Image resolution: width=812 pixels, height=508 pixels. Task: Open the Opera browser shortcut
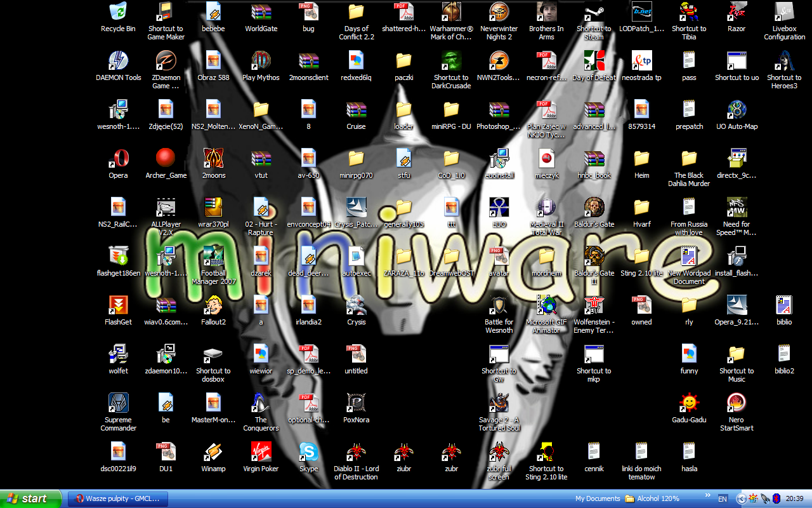(x=118, y=158)
